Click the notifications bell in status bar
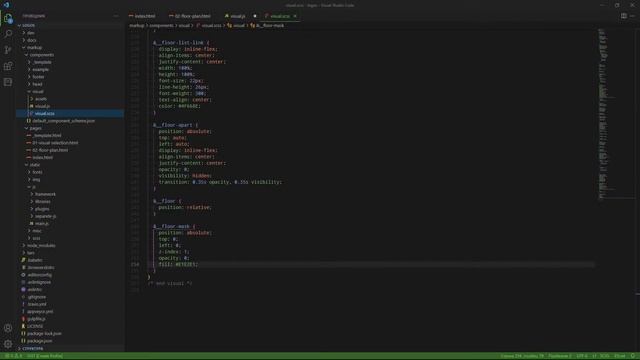The image size is (640, 360). (633, 356)
